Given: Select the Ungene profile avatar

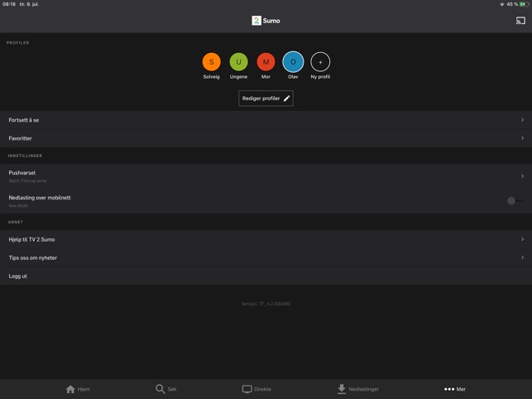Looking at the screenshot, I should click(238, 62).
